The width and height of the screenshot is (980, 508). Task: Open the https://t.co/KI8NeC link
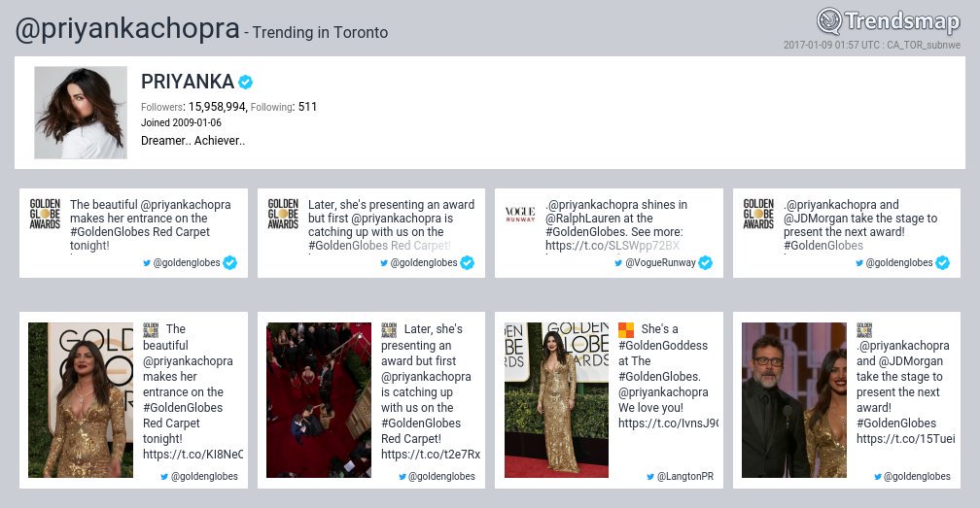tap(192, 455)
